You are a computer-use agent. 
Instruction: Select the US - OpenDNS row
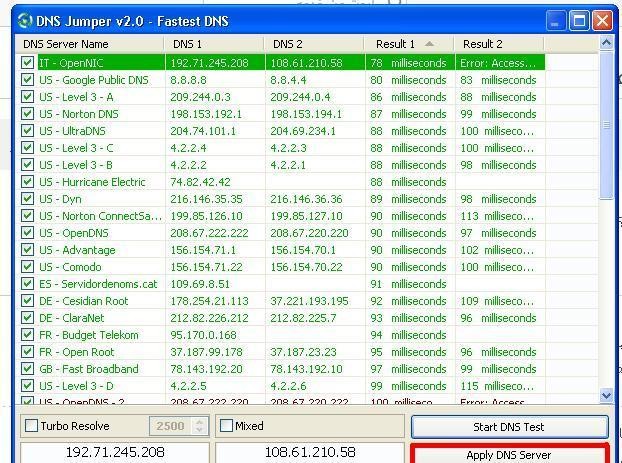pos(280,233)
